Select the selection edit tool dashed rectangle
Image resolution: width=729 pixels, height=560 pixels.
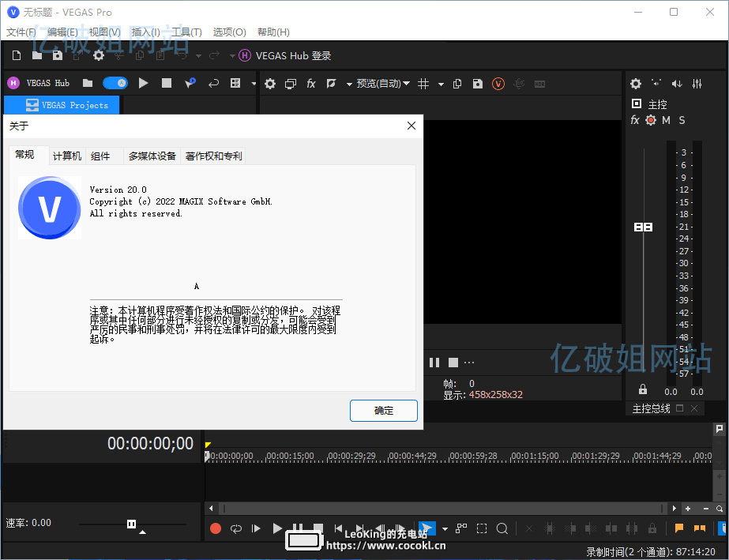tap(482, 528)
